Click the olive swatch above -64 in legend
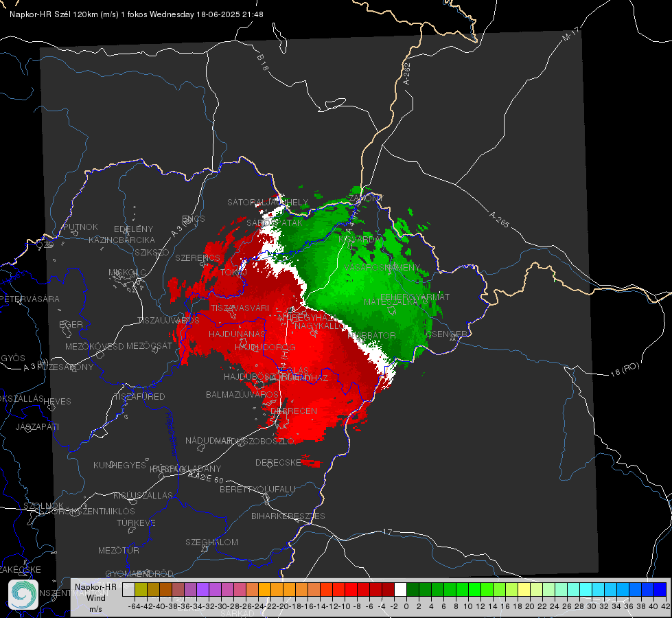672x618 pixels. pyautogui.click(x=141, y=589)
